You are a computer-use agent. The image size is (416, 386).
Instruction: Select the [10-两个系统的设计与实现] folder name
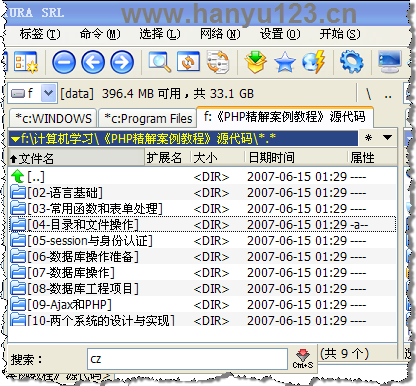pos(101,320)
